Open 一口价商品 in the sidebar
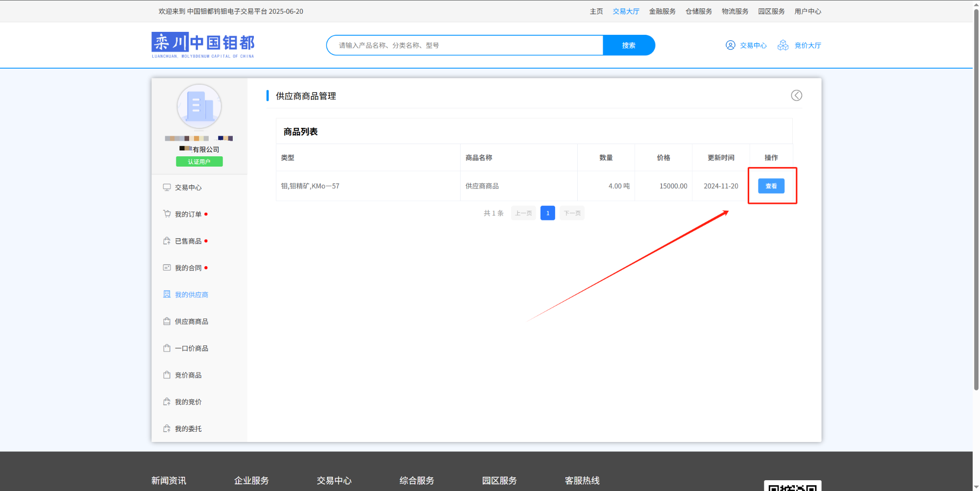Image resolution: width=980 pixels, height=491 pixels. 191,348
